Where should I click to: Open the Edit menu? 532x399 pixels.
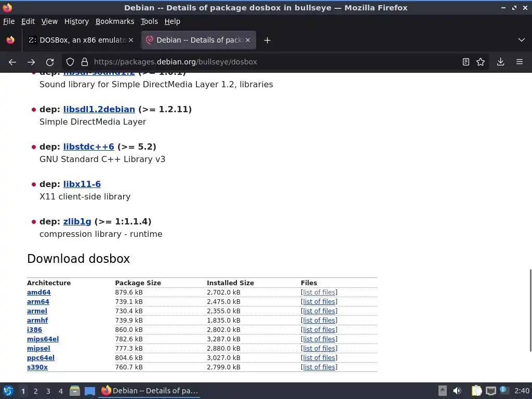tap(28, 21)
